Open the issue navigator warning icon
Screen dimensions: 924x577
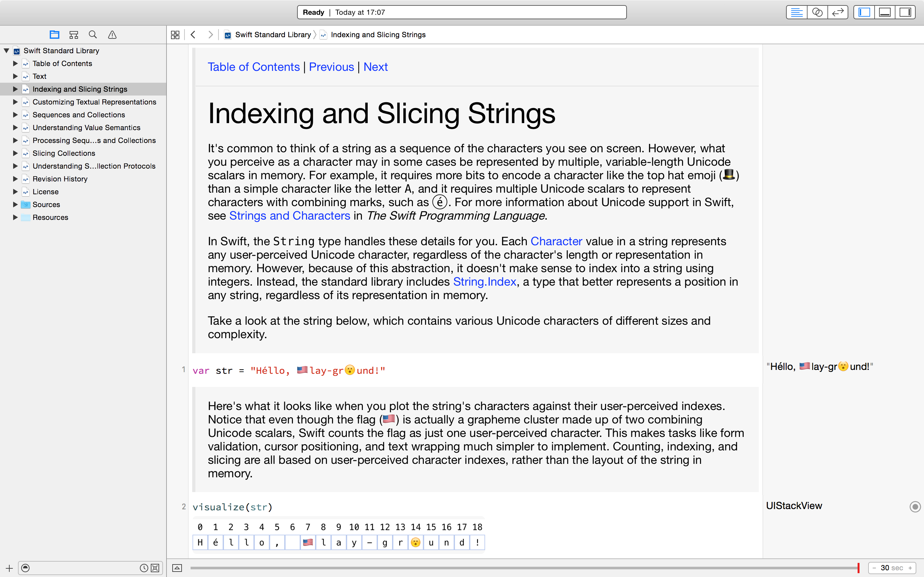[112, 35]
